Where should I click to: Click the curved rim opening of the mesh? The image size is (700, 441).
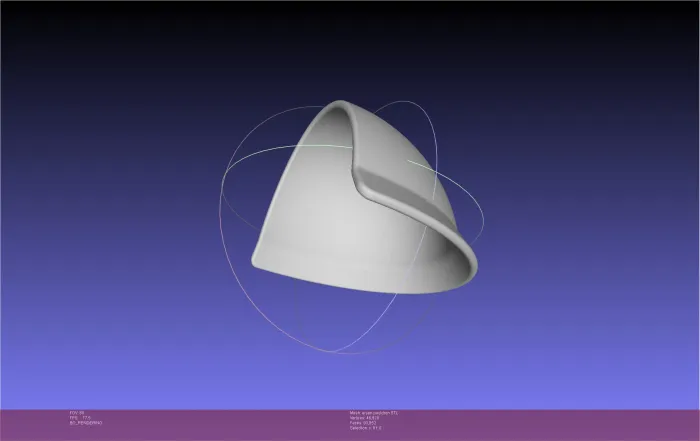467,261
